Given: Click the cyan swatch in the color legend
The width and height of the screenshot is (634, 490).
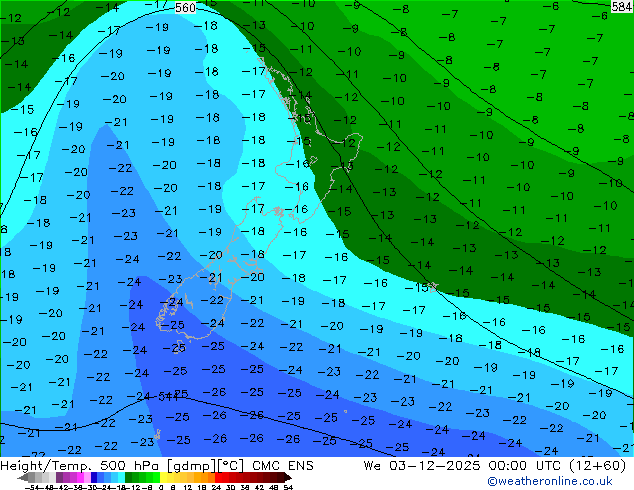Looking at the screenshot, I should (x=121, y=477).
